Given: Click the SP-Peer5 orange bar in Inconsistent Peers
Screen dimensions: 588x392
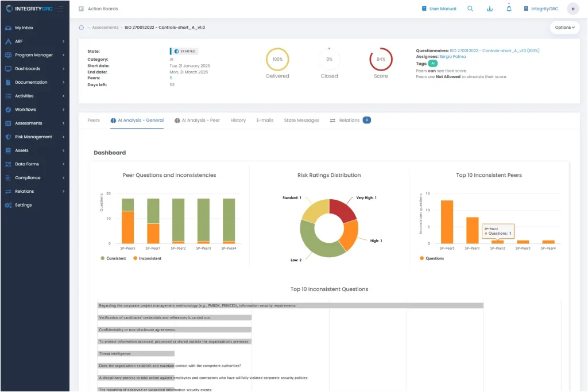Looking at the screenshot, I should [446, 222].
